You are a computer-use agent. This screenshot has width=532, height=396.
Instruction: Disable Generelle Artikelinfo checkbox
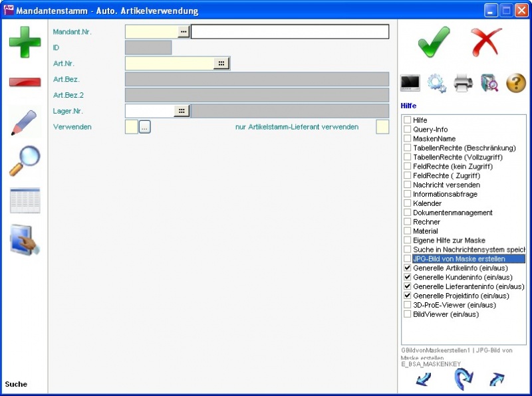407,268
